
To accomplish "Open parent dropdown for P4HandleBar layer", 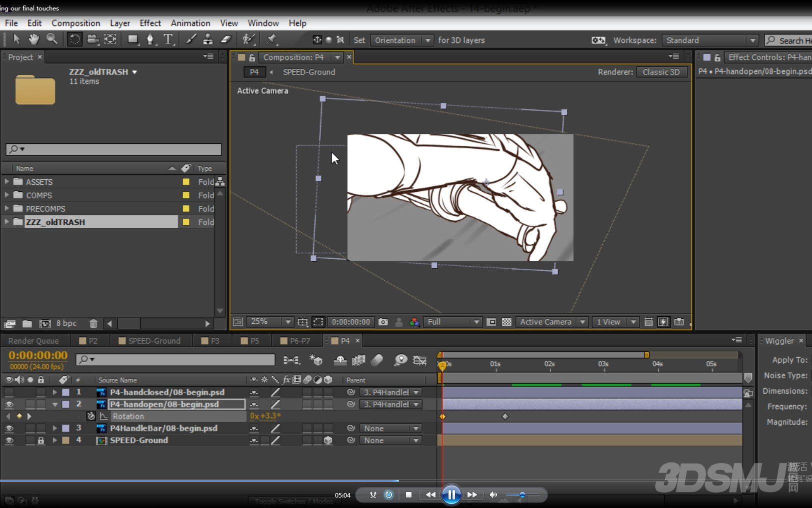I will [x=391, y=428].
